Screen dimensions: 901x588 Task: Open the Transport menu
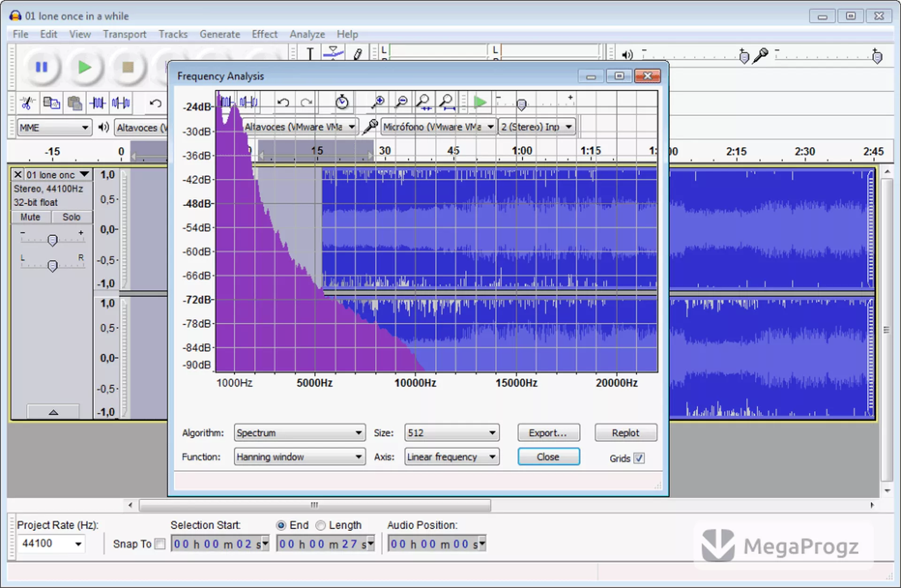pyautogui.click(x=124, y=34)
